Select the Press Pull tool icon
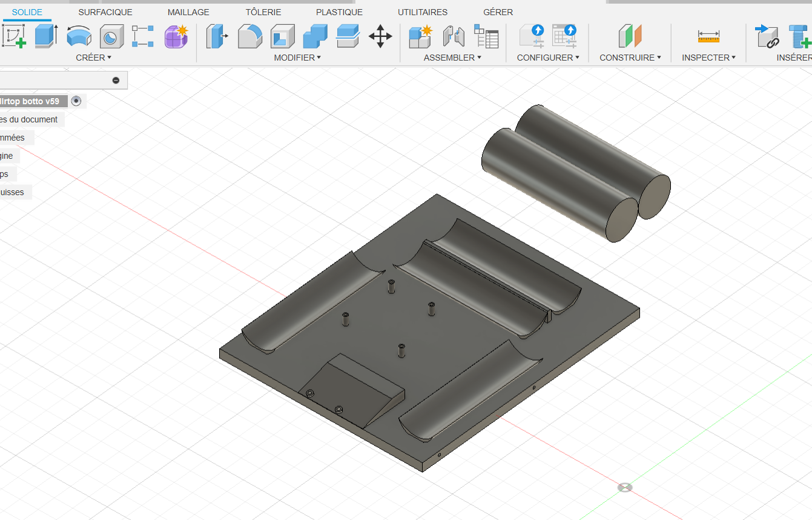Image resolution: width=812 pixels, height=520 pixels. click(217, 36)
